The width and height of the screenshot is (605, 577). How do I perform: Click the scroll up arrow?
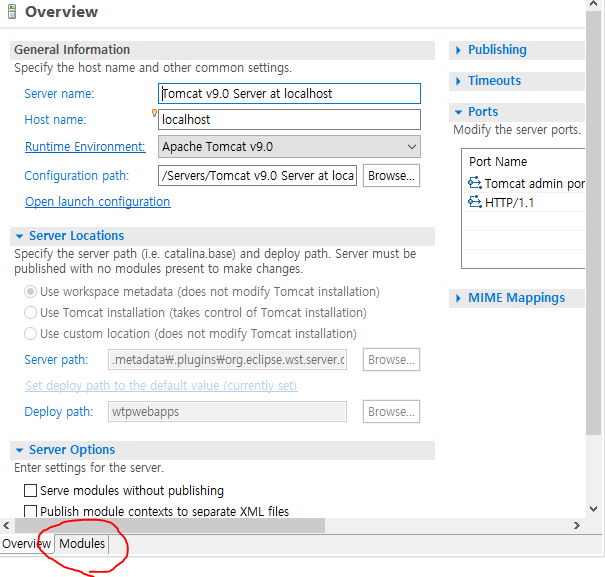click(593, 4)
